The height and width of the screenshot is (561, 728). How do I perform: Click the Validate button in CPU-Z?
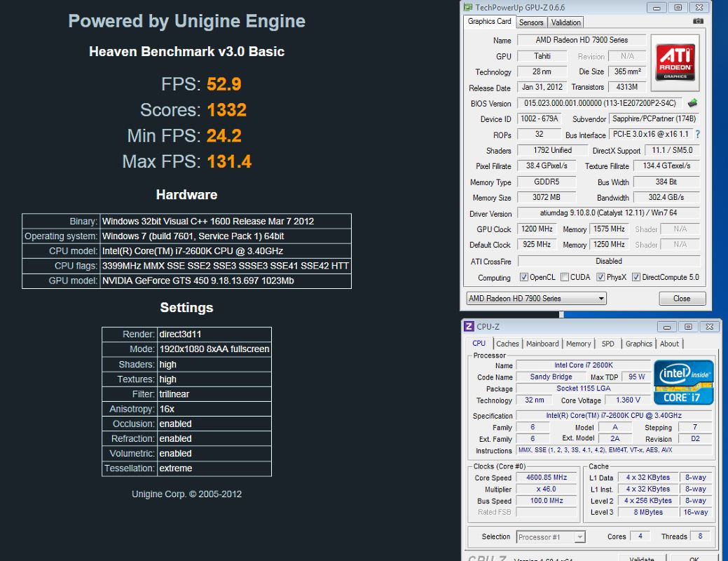[642, 557]
